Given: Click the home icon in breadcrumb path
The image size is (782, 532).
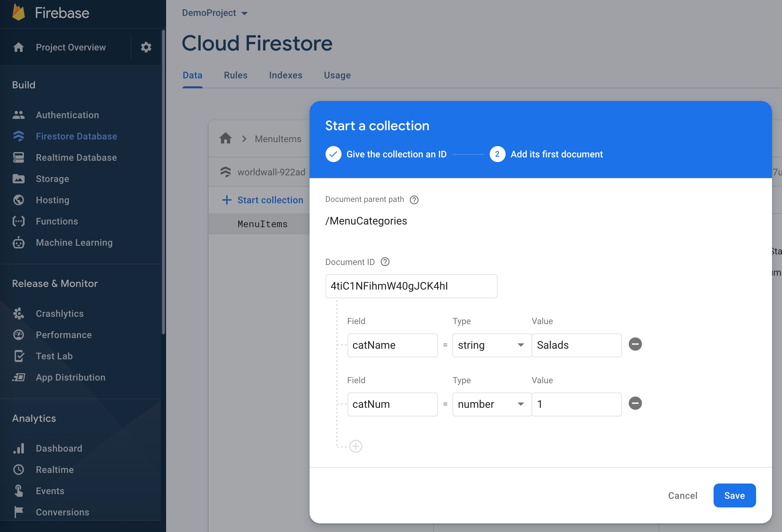Looking at the screenshot, I should point(226,138).
